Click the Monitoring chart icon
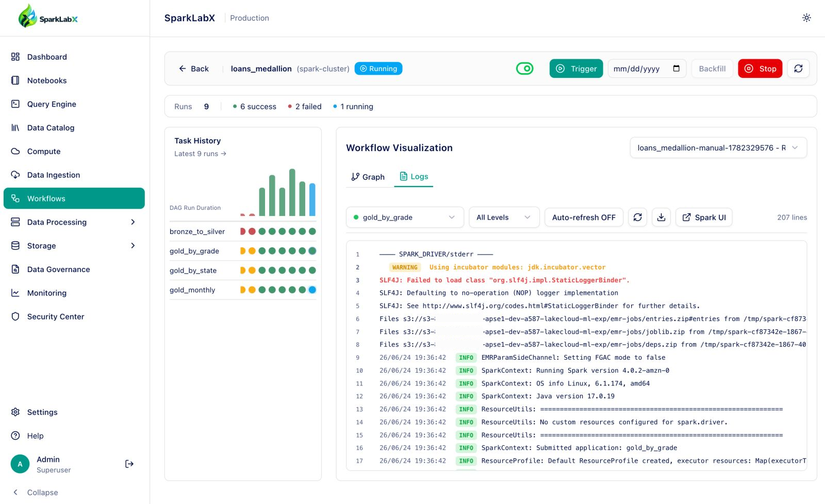Screen dimensions: 825x504 click(x=15, y=293)
